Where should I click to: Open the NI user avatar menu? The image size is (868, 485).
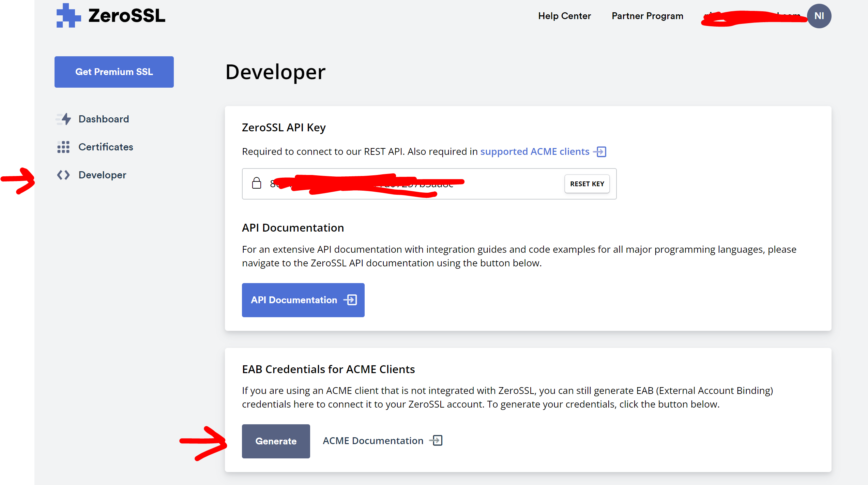[819, 16]
